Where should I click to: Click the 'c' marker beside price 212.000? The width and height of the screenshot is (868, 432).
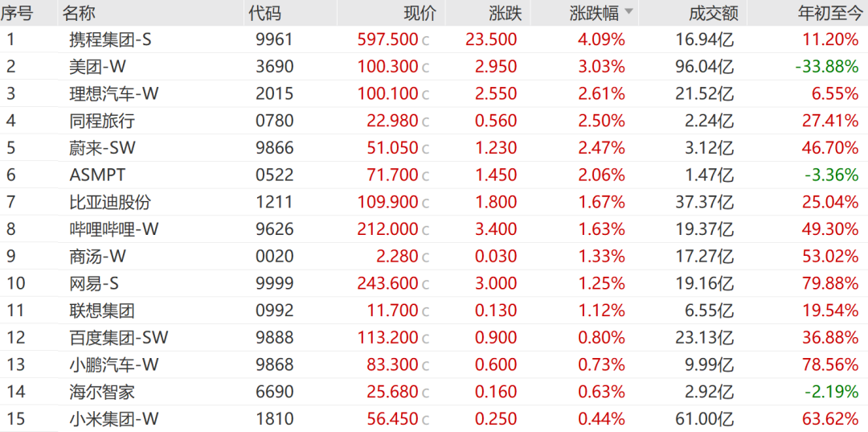426,230
